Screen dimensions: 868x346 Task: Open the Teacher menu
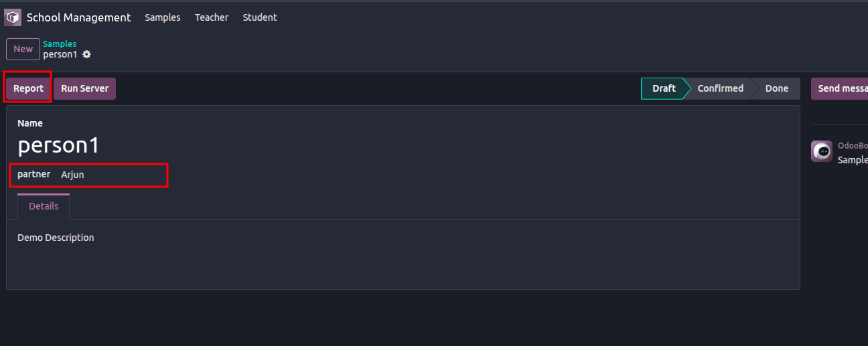click(212, 17)
